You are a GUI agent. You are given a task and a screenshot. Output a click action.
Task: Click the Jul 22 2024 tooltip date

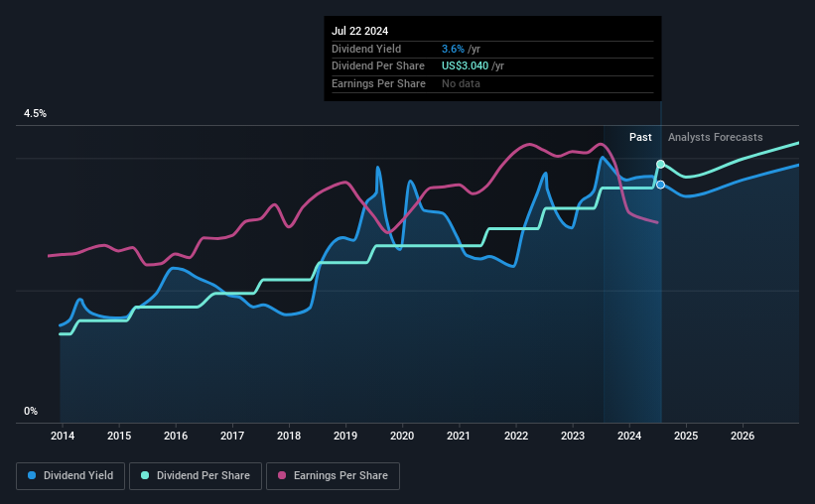point(359,31)
